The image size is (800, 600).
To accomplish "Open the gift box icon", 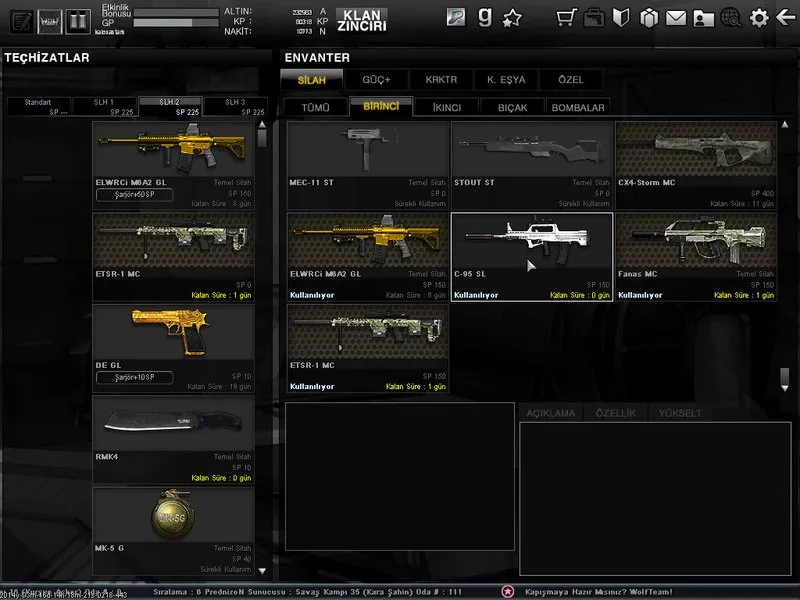I will (649, 18).
